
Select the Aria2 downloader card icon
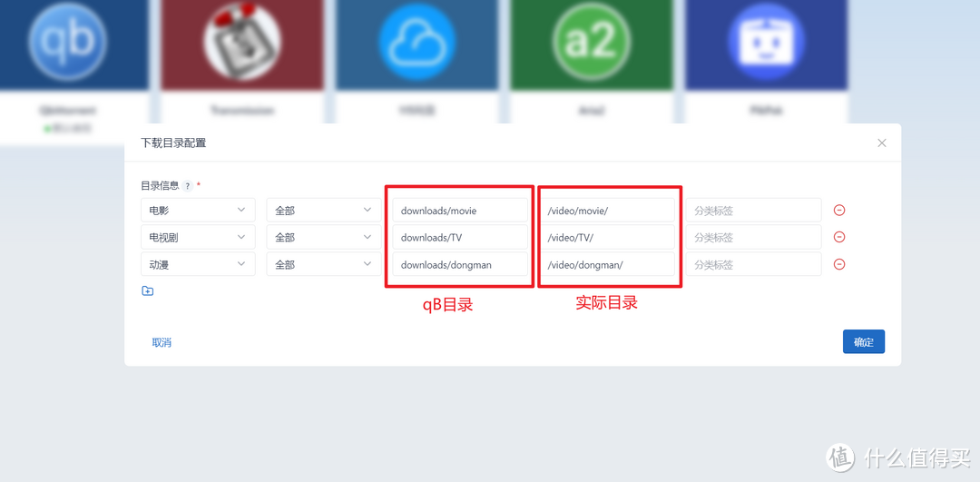[592, 44]
